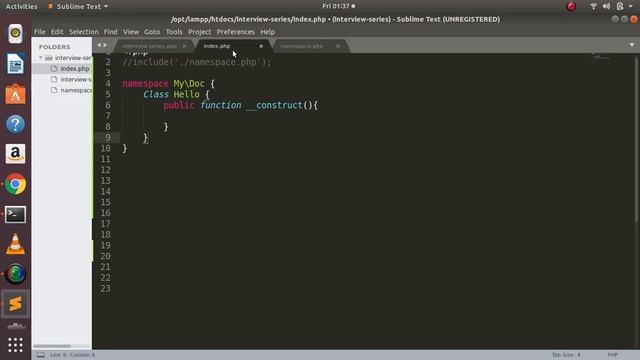This screenshot has height=360, width=640.
Task: Click unsaved dot on index.php tab
Action: pyautogui.click(x=261, y=46)
